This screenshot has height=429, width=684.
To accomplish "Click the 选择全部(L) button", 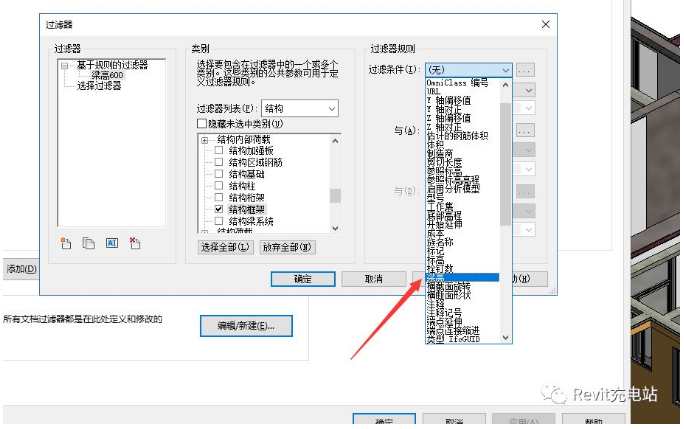I will click(225, 247).
